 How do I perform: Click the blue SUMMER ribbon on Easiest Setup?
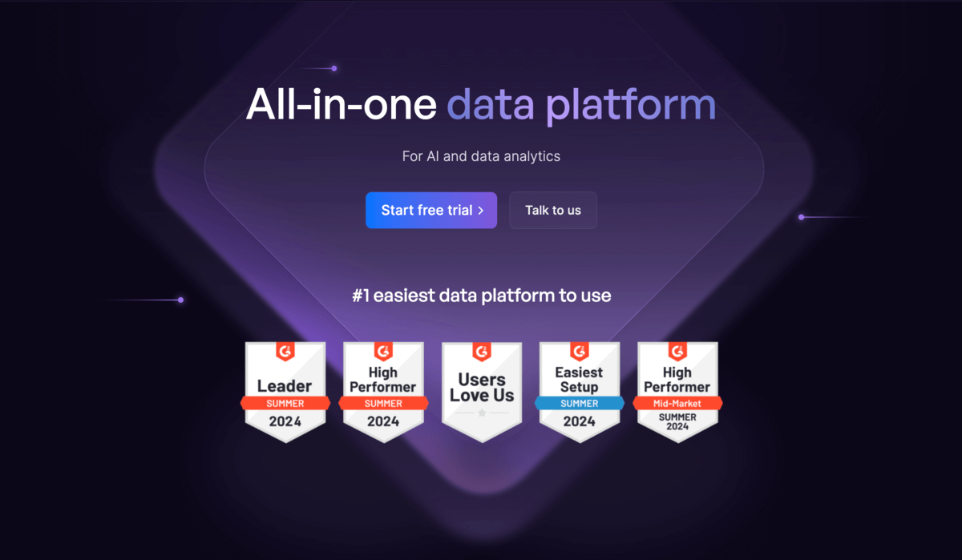579,403
